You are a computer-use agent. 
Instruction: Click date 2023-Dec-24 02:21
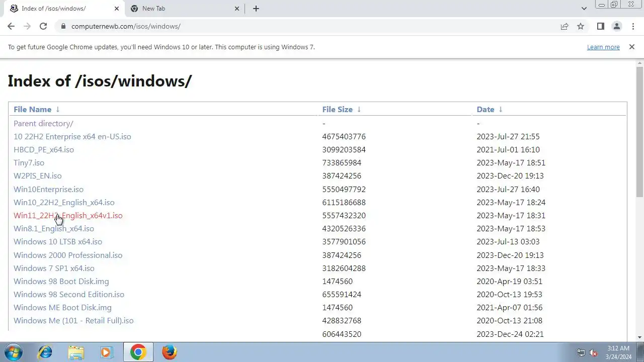510,334
